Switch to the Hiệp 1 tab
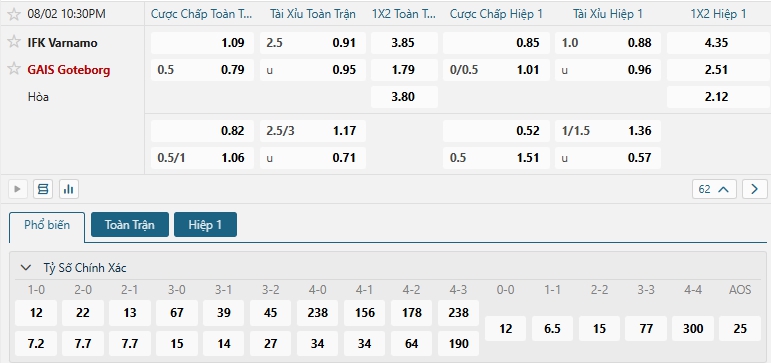Image resolution: width=771 pixels, height=363 pixels. 205,225
